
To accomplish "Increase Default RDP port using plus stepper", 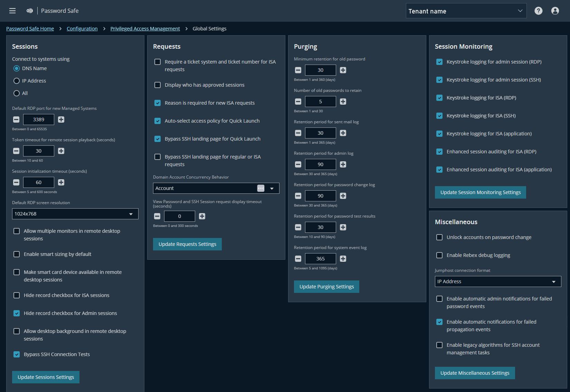I will (61, 119).
